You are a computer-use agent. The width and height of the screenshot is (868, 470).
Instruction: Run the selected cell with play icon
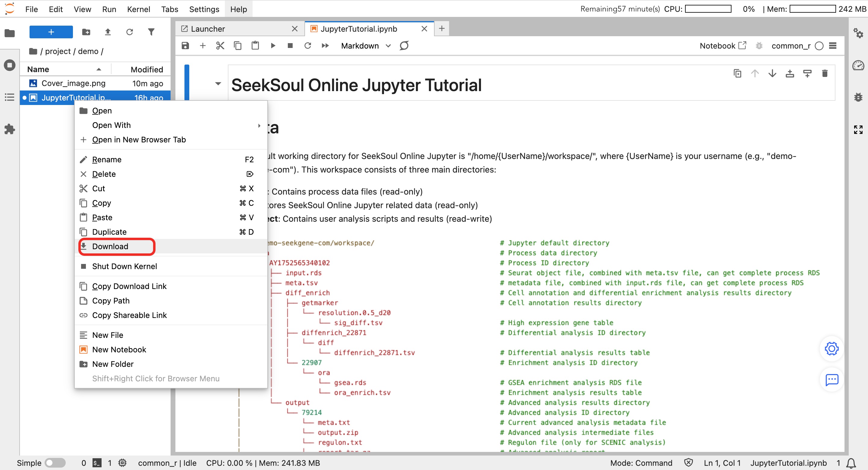pos(272,46)
